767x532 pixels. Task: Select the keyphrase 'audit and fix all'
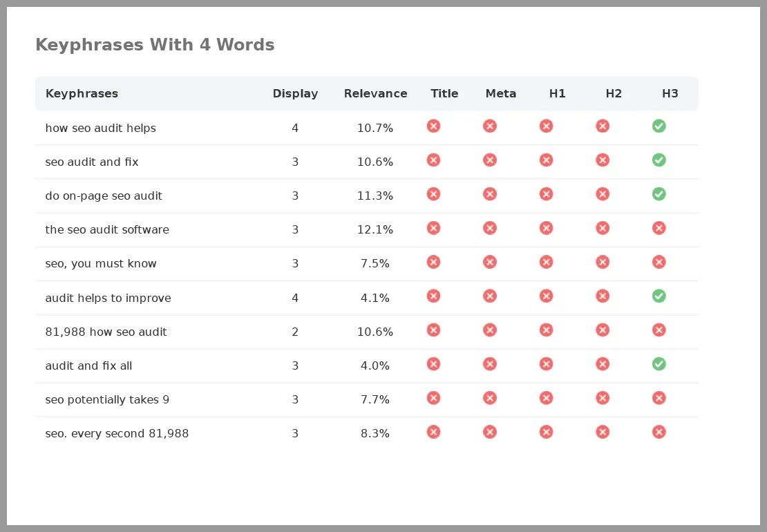[x=88, y=365]
